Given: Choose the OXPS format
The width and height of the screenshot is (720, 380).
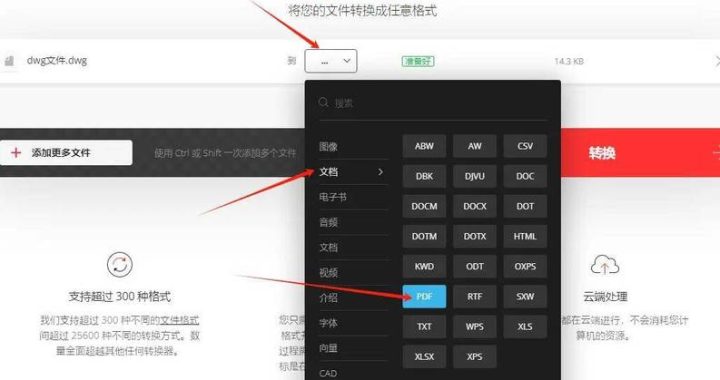Looking at the screenshot, I should tap(525, 267).
